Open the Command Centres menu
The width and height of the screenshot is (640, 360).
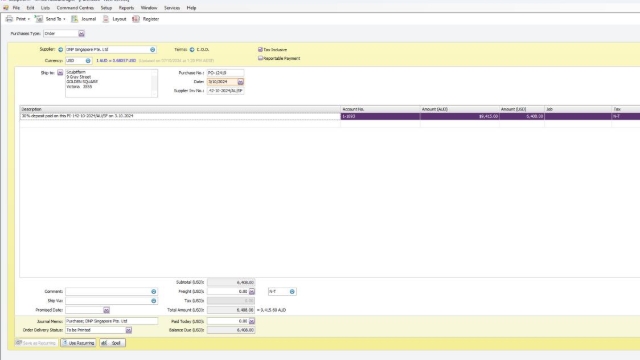coord(75,8)
